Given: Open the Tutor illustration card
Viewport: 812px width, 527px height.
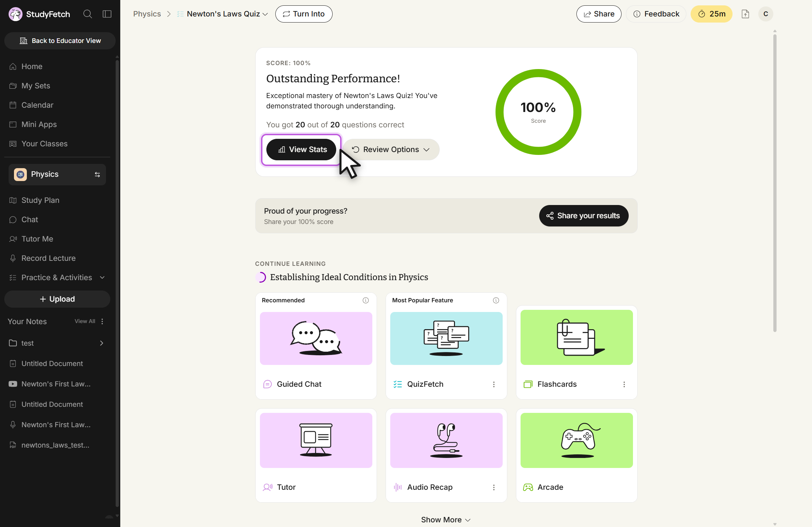Looking at the screenshot, I should pos(316,440).
